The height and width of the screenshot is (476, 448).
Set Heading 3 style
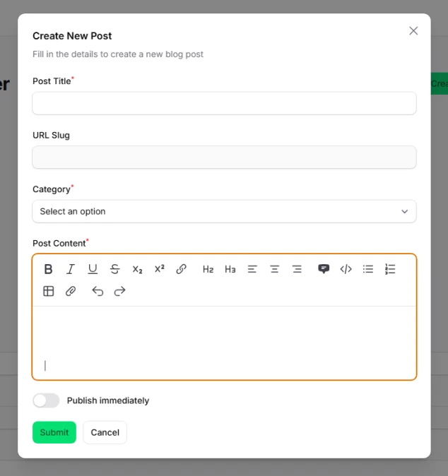point(230,269)
